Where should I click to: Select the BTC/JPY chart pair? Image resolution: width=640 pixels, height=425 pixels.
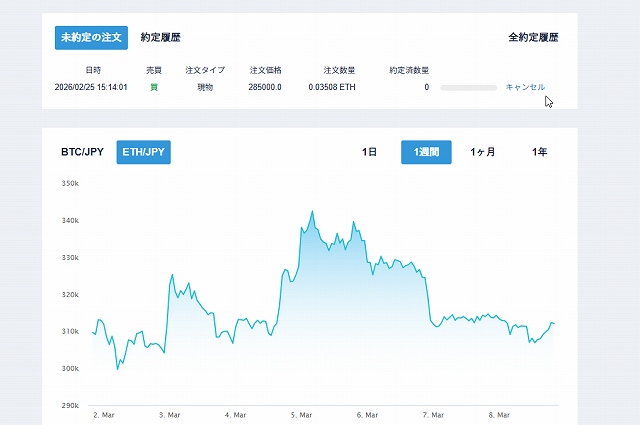(82, 152)
